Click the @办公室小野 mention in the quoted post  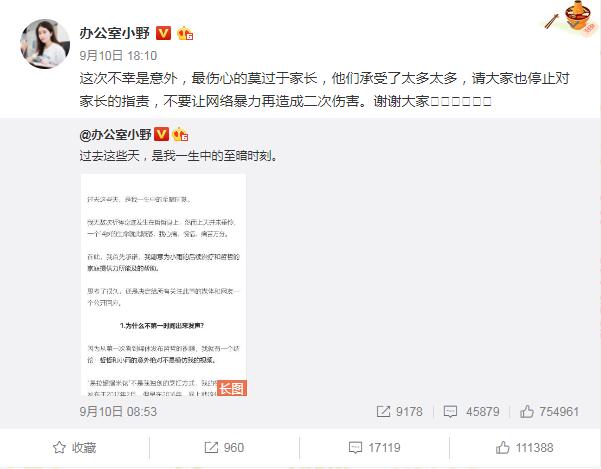(x=115, y=134)
